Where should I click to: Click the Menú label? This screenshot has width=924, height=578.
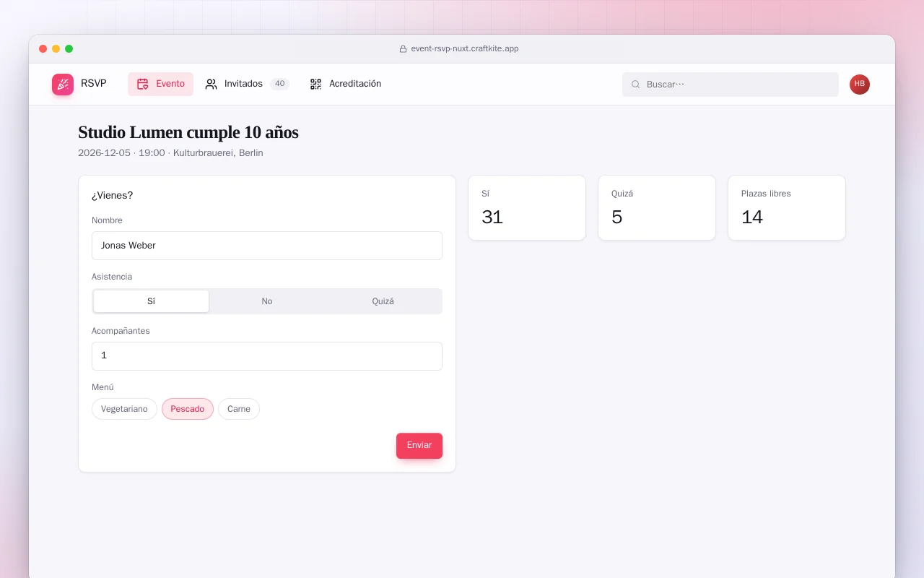[x=103, y=387]
